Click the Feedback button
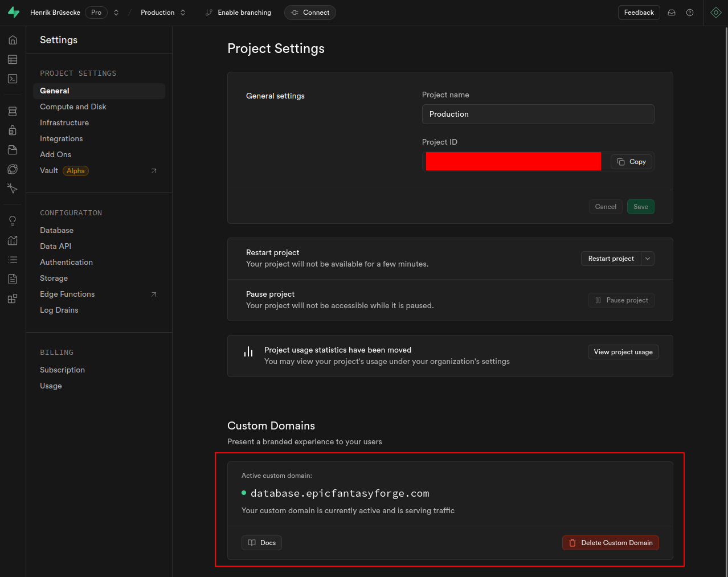728x577 pixels. coord(639,13)
